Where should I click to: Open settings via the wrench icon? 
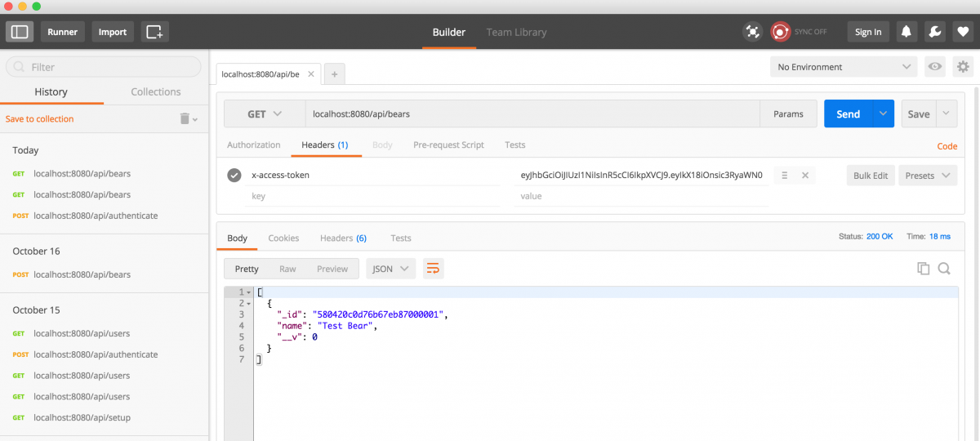click(935, 32)
